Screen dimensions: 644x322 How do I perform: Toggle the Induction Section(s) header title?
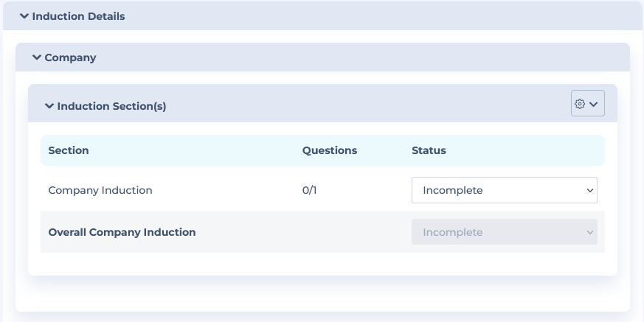tap(111, 106)
